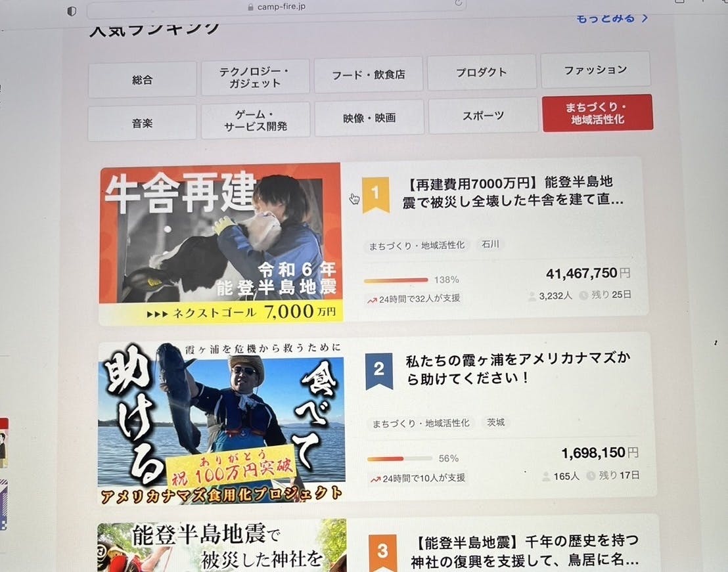Screen dimensions: 728x572
Task: Click the privacy shield icon beside address bar
Action: pyautogui.click(x=72, y=11)
